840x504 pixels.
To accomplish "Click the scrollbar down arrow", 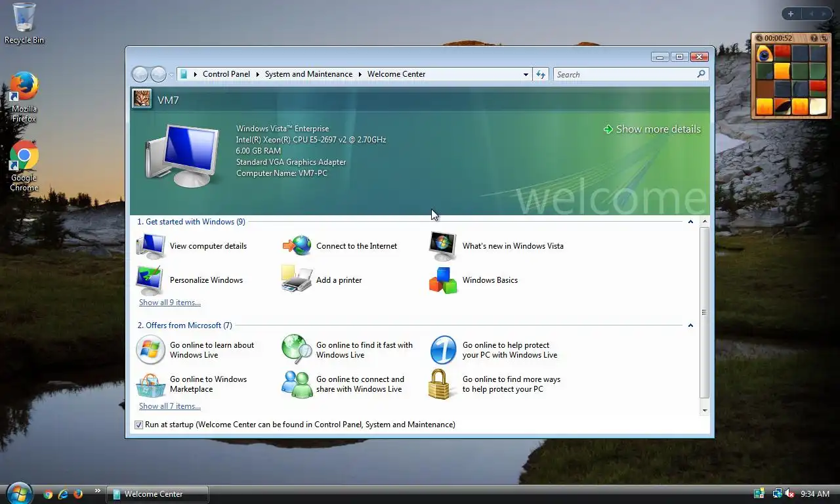I will click(x=705, y=410).
